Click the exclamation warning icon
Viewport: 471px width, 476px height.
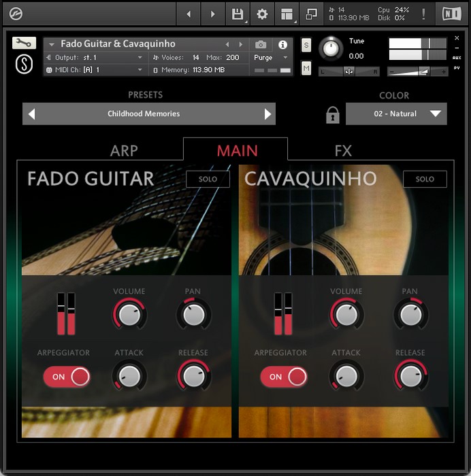(423, 14)
